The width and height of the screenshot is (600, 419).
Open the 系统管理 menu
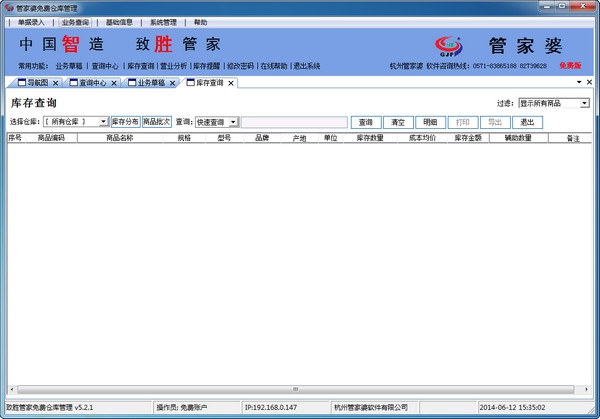[163, 23]
